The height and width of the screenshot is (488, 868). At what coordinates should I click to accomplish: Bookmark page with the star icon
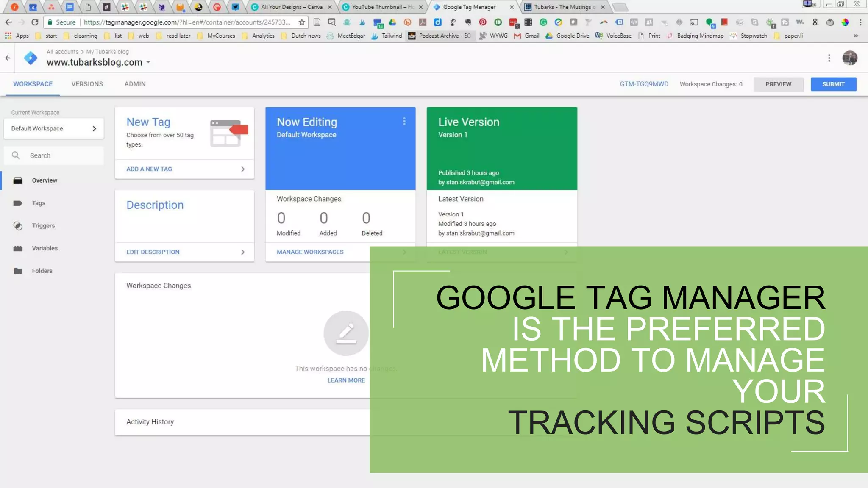tap(302, 22)
